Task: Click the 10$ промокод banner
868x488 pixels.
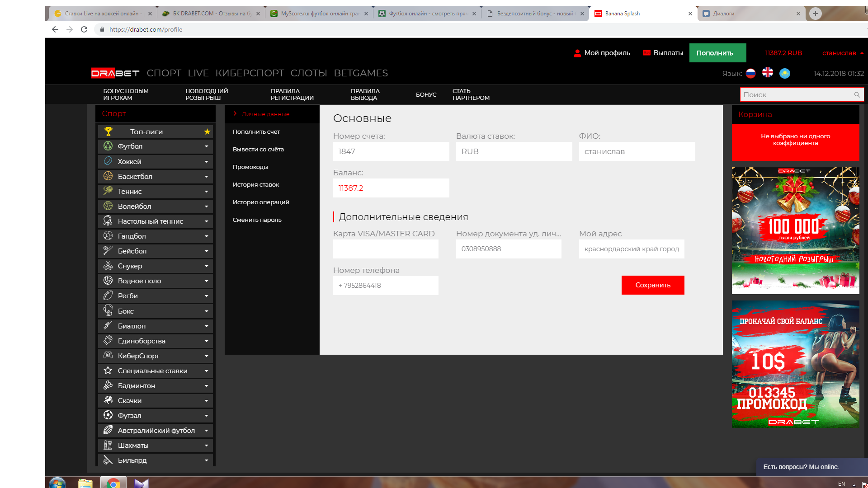Action: (x=796, y=364)
